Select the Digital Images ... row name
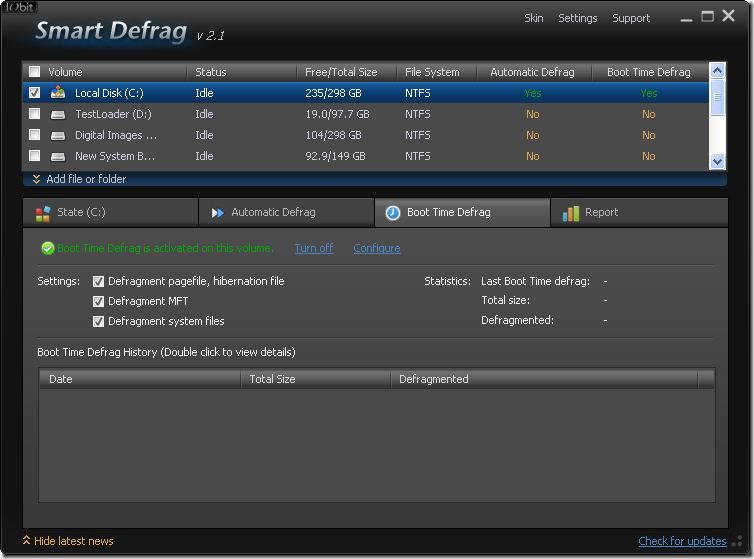 [116, 136]
